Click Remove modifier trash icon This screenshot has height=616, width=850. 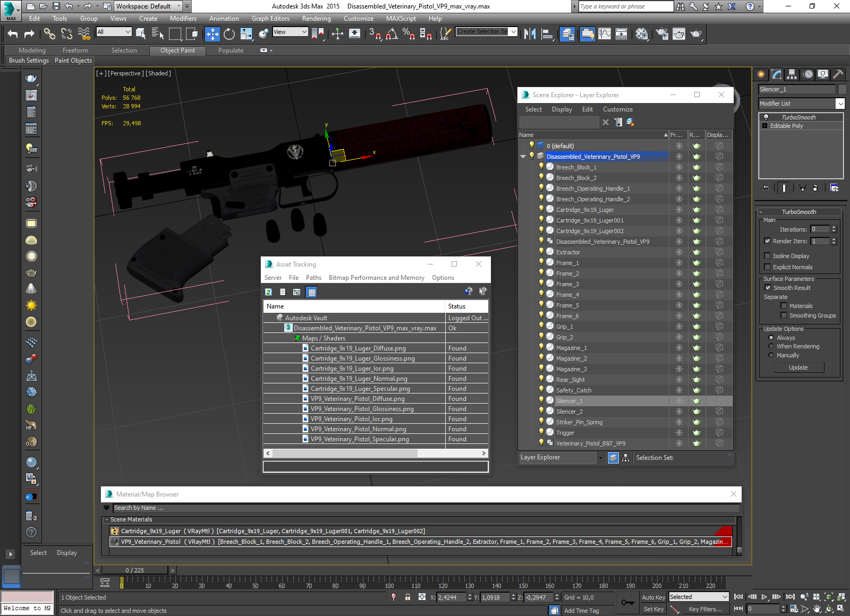815,187
